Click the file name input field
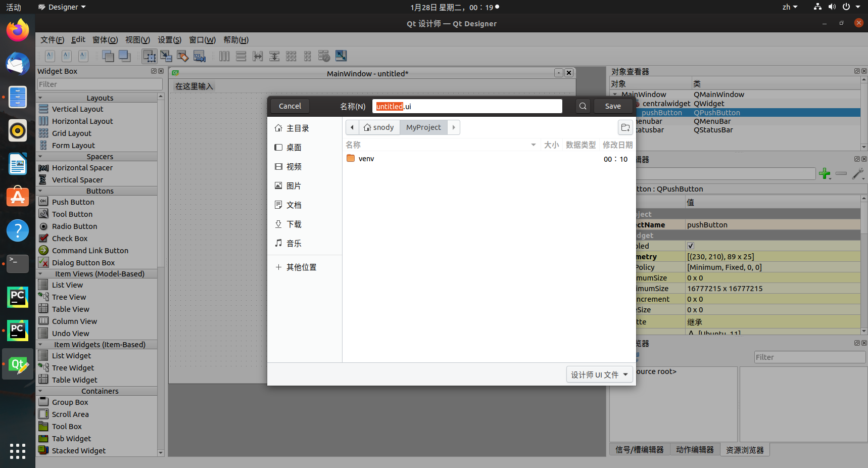 coord(467,106)
